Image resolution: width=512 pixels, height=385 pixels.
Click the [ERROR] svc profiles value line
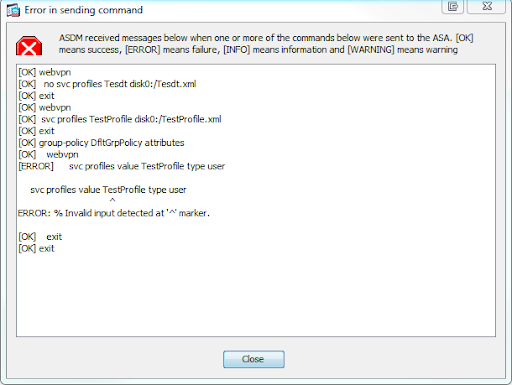122,166
